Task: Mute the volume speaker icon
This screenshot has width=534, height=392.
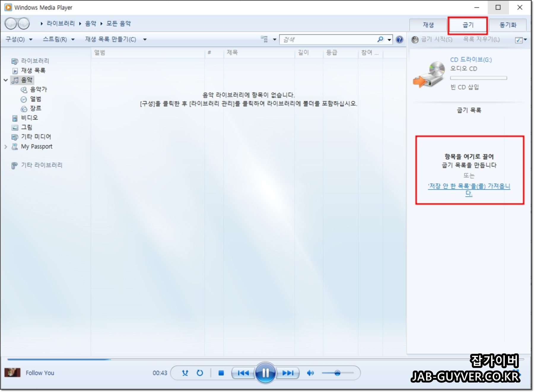Action: point(310,373)
